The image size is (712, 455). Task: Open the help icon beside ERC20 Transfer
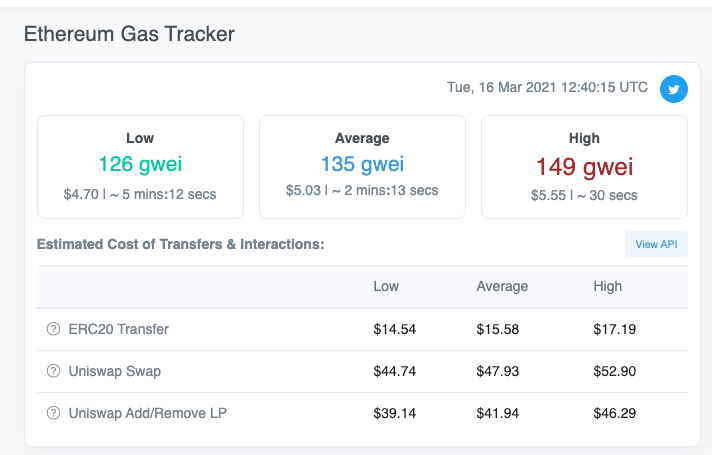54,329
